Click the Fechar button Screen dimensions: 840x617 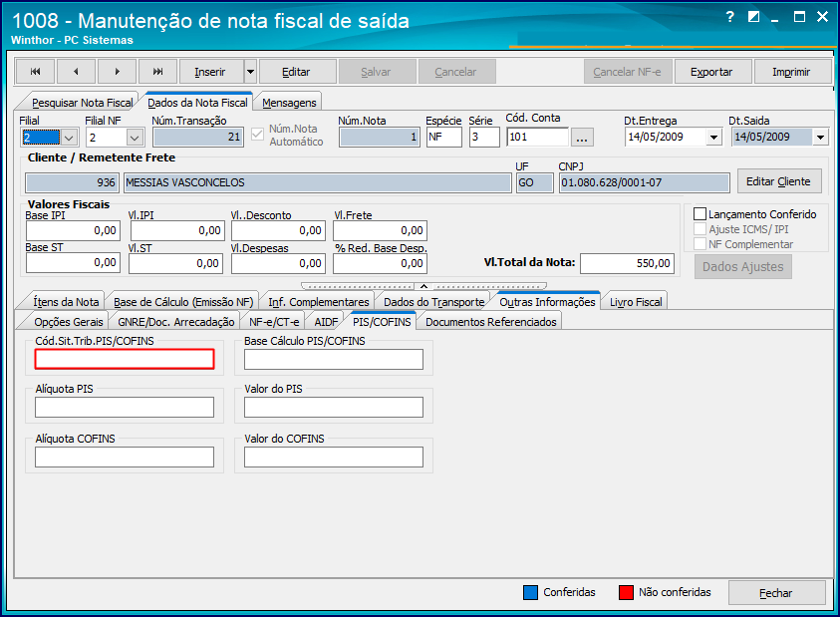click(775, 593)
